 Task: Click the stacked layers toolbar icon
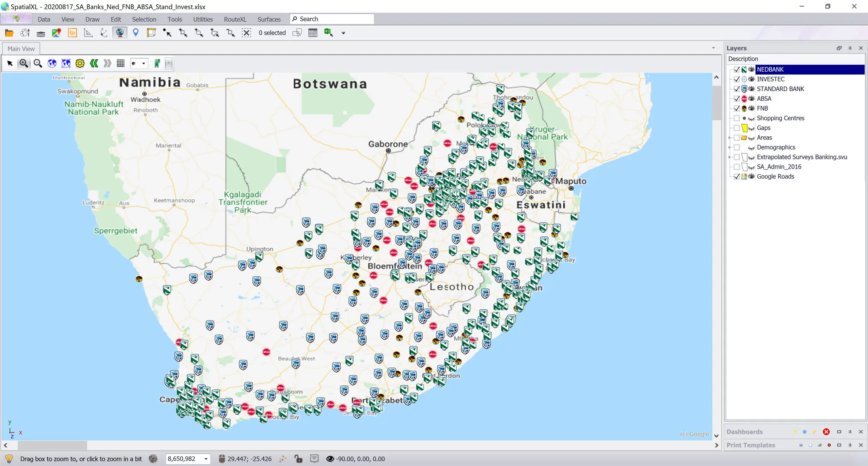tap(41, 33)
